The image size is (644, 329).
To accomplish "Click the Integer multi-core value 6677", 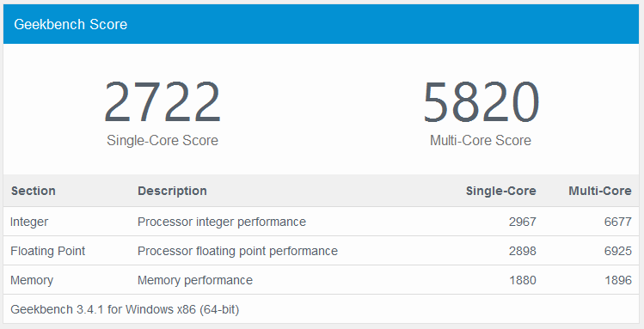I will [618, 222].
